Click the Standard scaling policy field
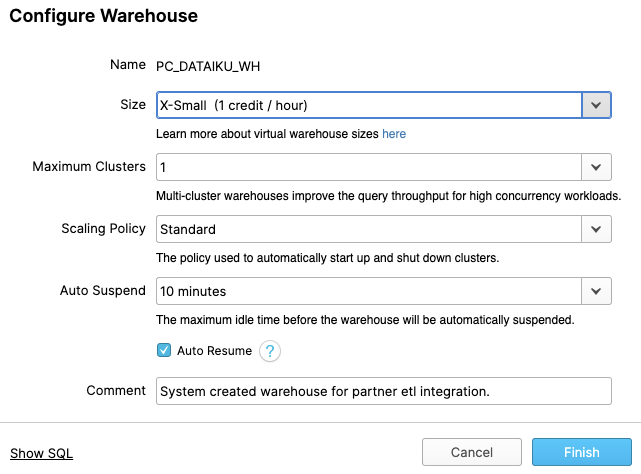This screenshot has height=474, width=641. pyautogui.click(x=368, y=229)
